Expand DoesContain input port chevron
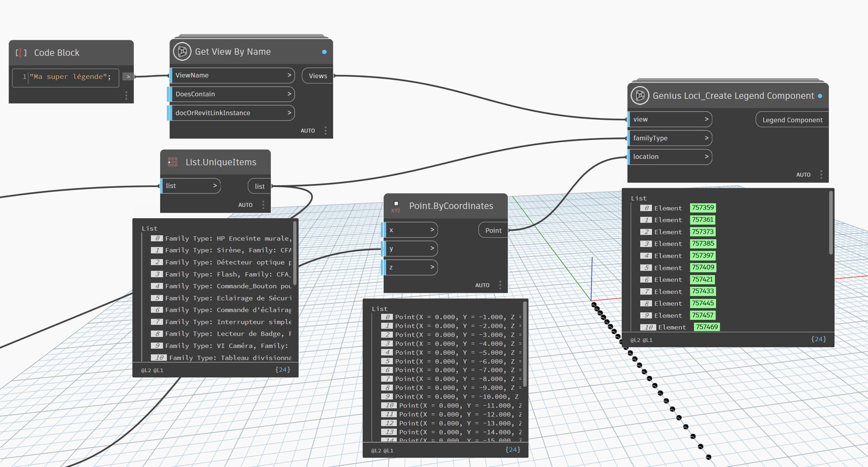Viewport: 868px width, 467px height. [289, 94]
